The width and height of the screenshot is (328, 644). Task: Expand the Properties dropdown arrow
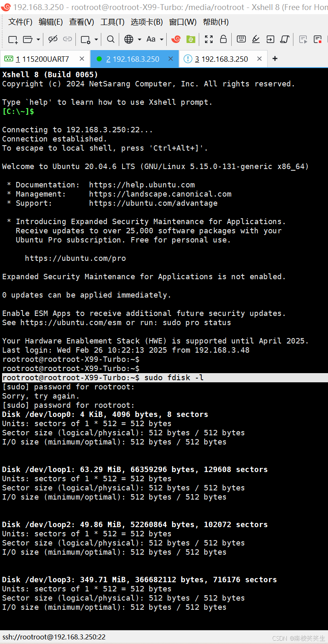96,40
